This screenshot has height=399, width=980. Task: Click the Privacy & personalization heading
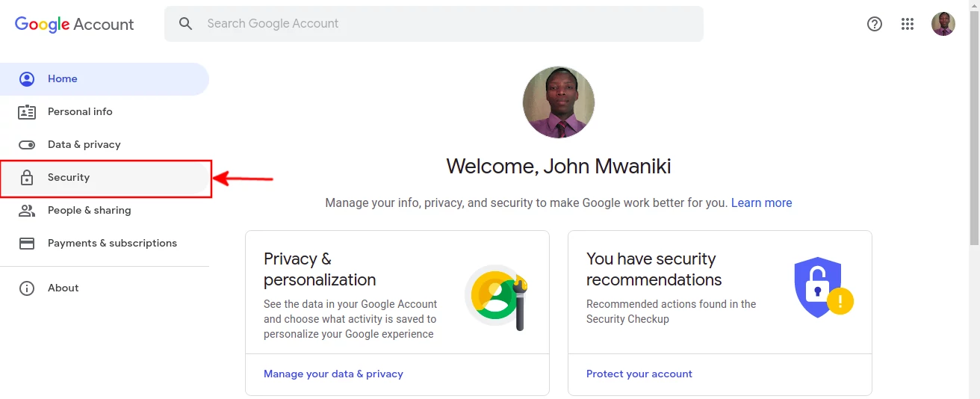[x=320, y=270]
